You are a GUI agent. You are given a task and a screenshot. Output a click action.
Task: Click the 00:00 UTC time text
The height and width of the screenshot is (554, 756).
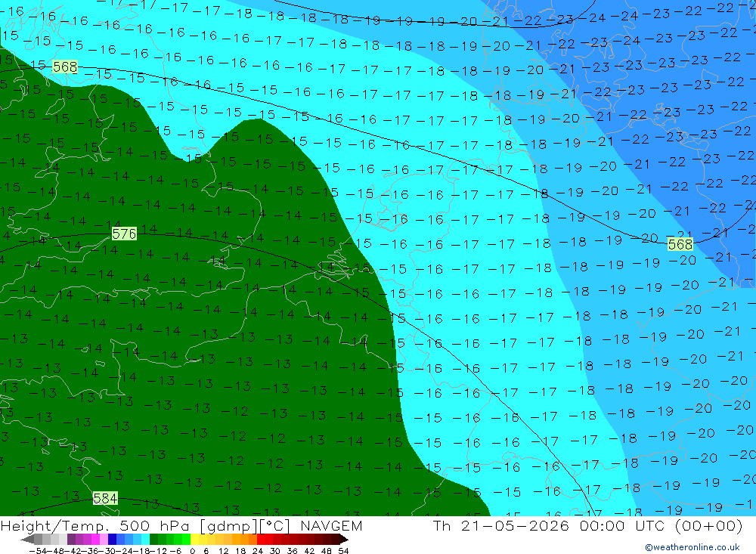coord(622,525)
